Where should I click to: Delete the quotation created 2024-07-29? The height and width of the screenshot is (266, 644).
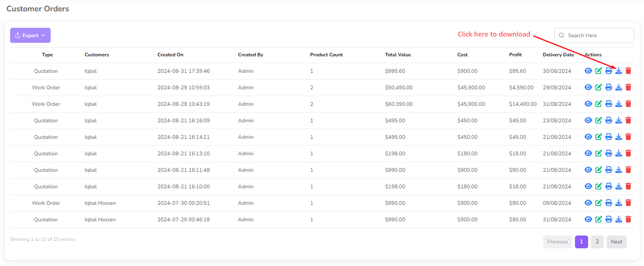click(628, 219)
